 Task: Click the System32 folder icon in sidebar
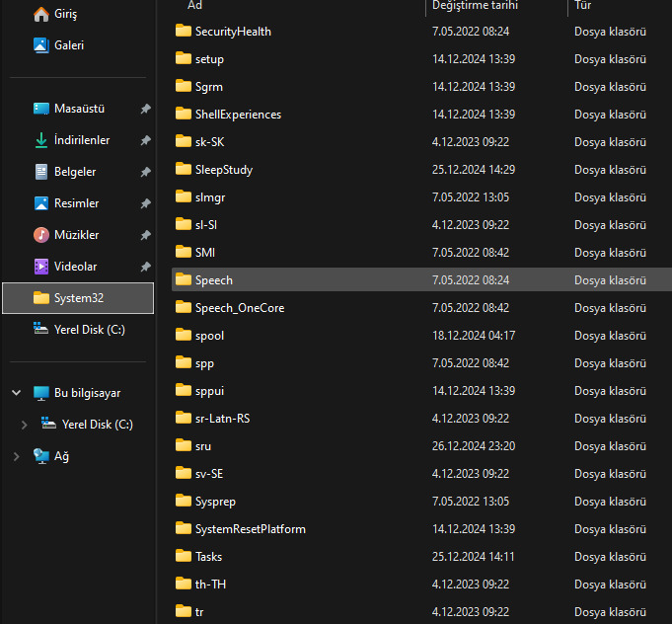click(x=41, y=298)
